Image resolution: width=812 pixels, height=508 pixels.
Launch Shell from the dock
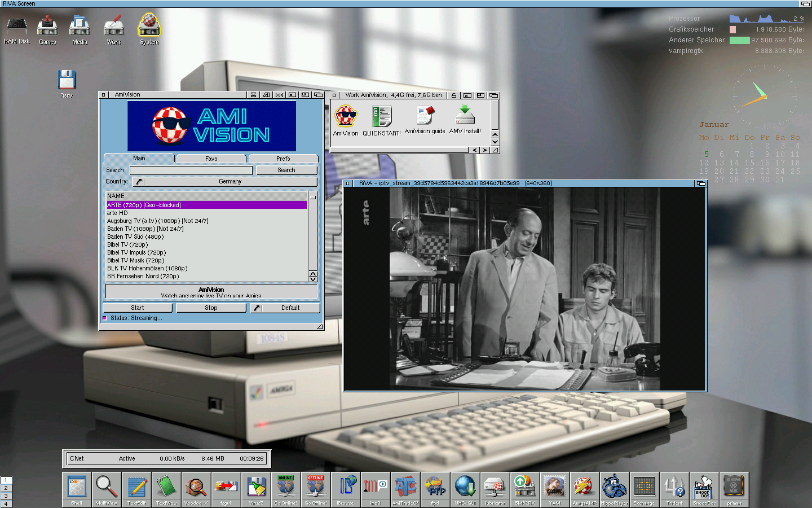pos(77,489)
